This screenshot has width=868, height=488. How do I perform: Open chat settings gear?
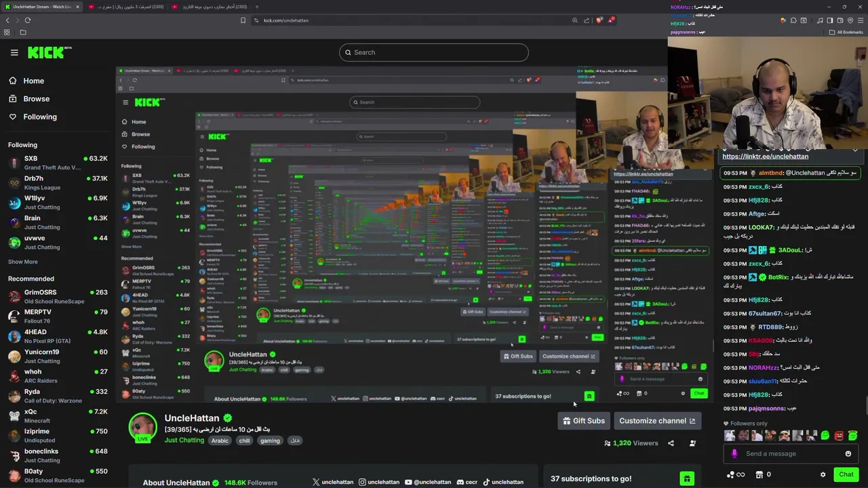click(x=823, y=474)
